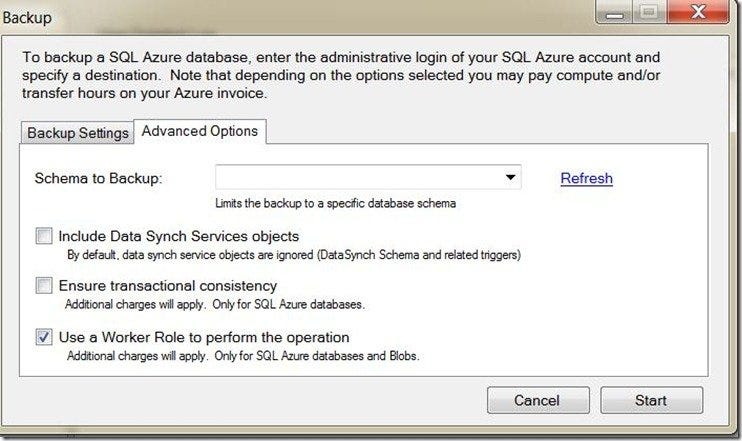Click the Backup window title
The image size is (742, 441).
(27, 18)
